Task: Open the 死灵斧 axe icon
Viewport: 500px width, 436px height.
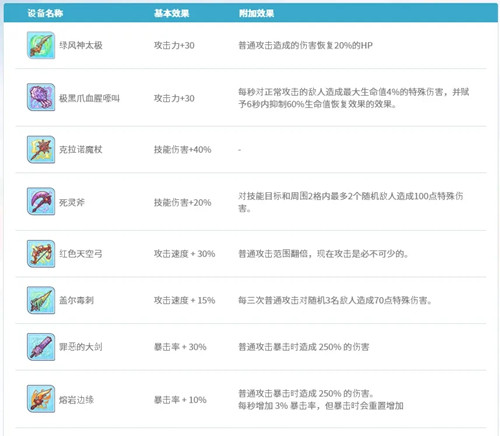Action: (41, 201)
